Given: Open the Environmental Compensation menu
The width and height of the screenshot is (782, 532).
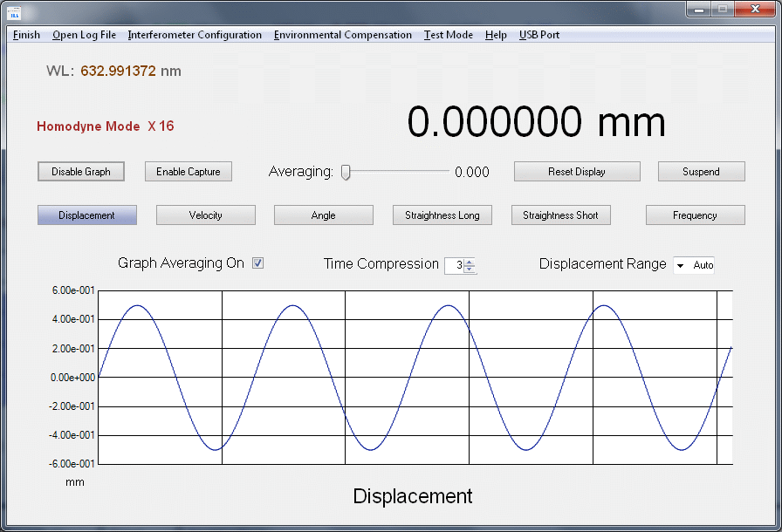Looking at the screenshot, I should 342,35.
